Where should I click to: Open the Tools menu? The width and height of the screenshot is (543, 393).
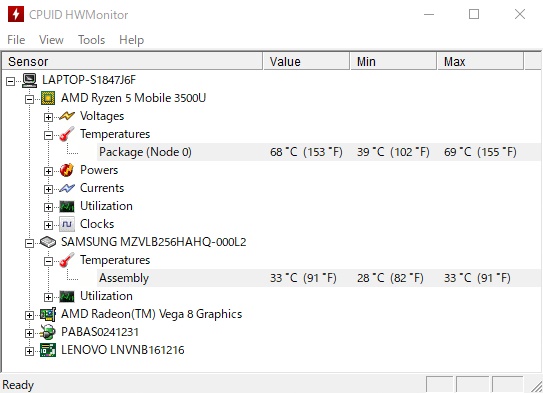coord(91,40)
